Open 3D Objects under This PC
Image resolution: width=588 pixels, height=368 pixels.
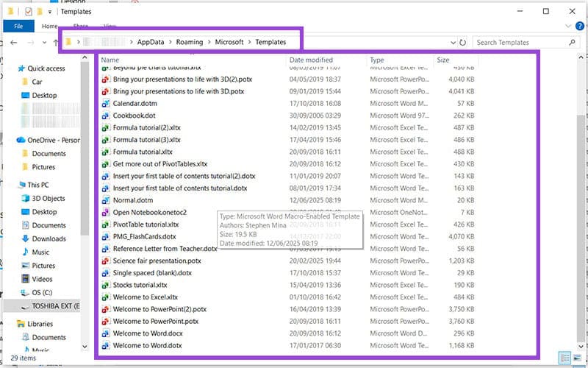49,198
